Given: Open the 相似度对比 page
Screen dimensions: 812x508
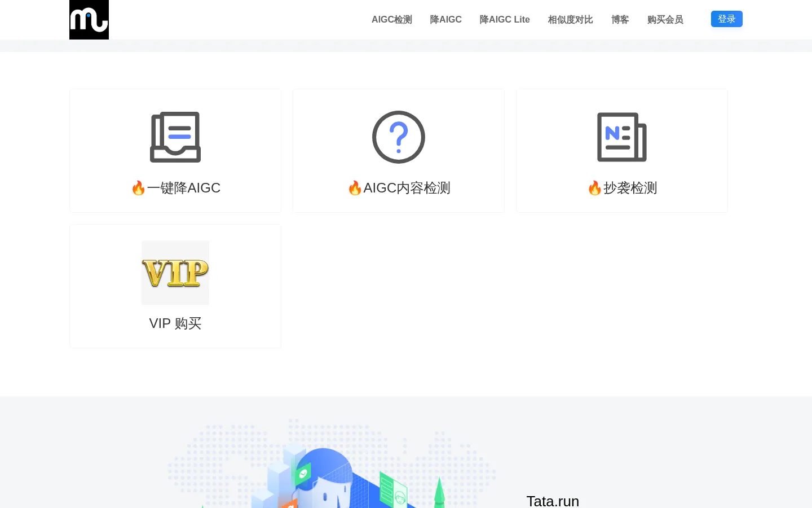Looking at the screenshot, I should (x=571, y=20).
